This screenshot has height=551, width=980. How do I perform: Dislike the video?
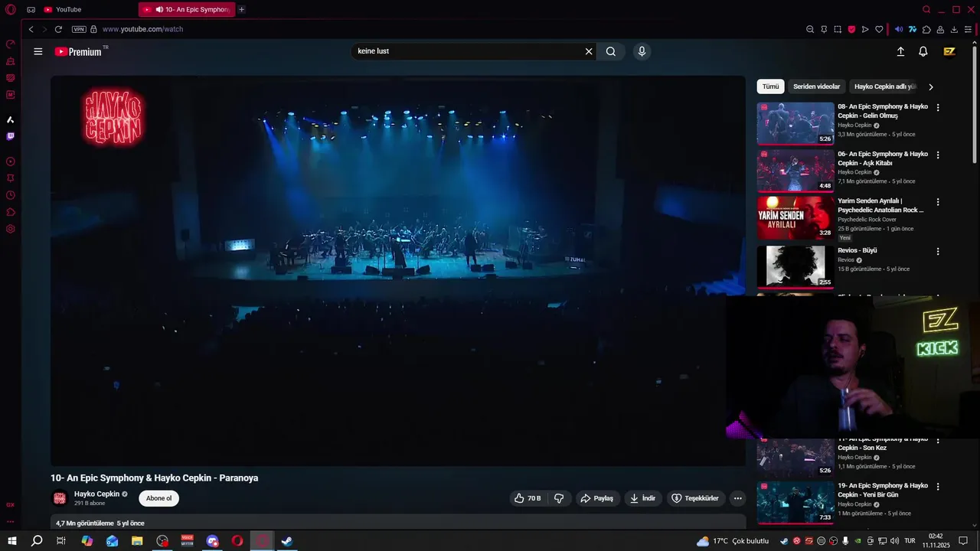point(559,498)
